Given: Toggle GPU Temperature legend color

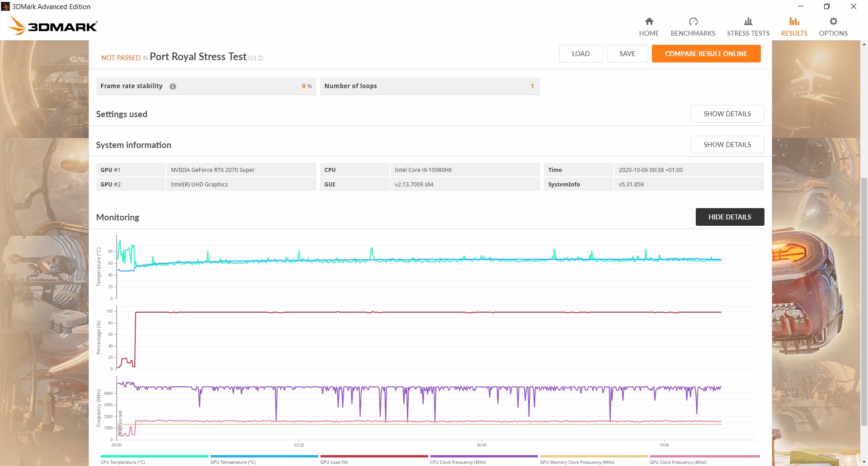Looking at the screenshot, I should 264,456.
